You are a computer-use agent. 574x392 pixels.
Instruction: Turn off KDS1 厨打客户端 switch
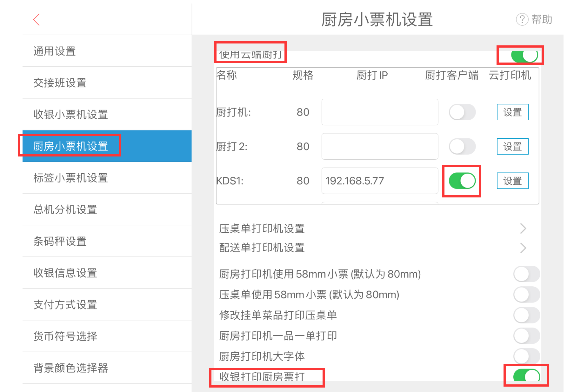point(462,181)
